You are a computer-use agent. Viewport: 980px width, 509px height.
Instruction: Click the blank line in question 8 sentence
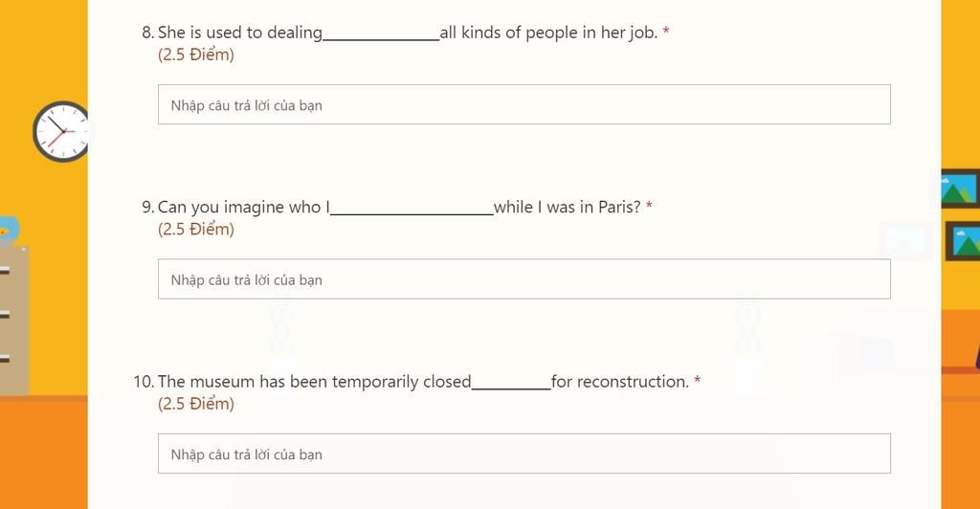381,38
